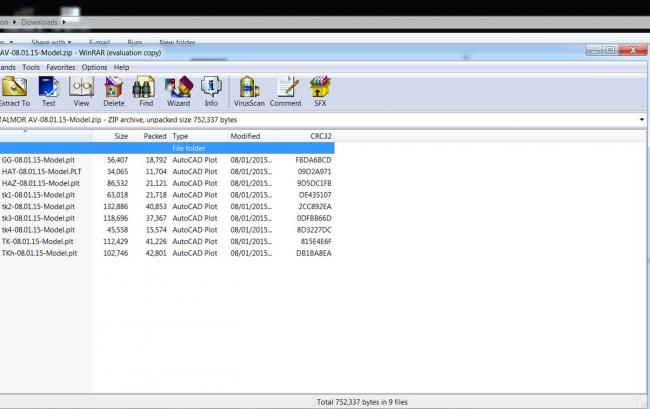Open the Favorites menu
The width and height of the screenshot is (650, 409).
60,67
